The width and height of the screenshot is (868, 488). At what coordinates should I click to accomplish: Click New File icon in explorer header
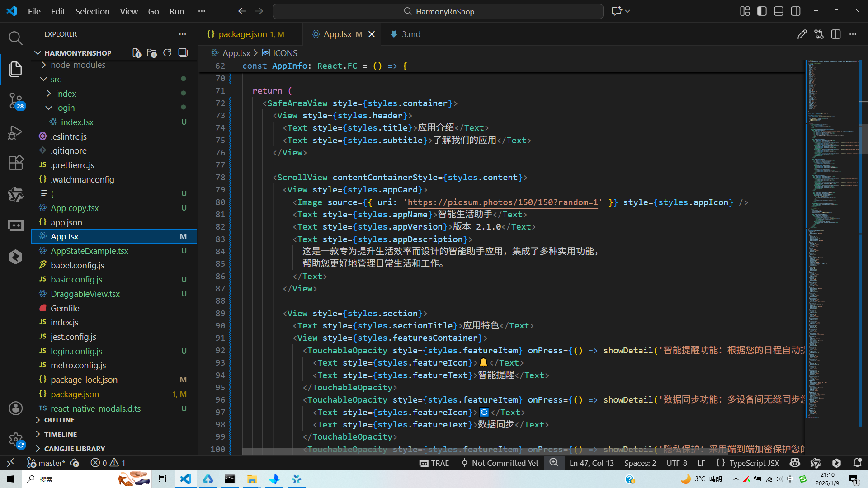tap(137, 53)
